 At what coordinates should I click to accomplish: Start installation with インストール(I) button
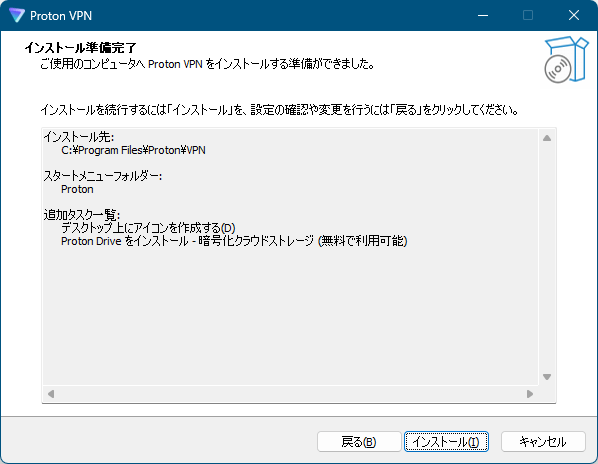tap(446, 442)
